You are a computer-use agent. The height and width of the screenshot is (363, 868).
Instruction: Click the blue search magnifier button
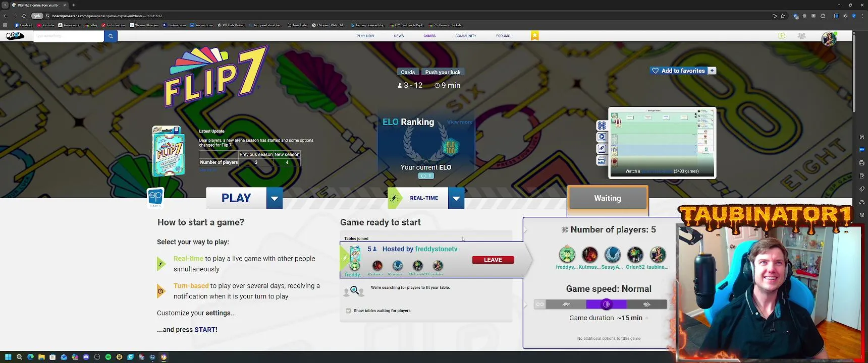tap(111, 36)
